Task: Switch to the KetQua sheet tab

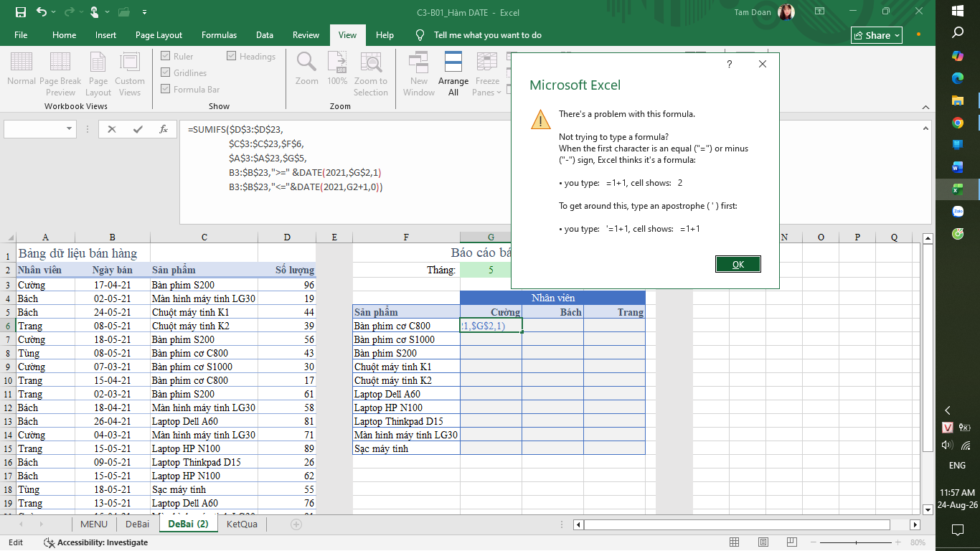Action: coord(242,524)
